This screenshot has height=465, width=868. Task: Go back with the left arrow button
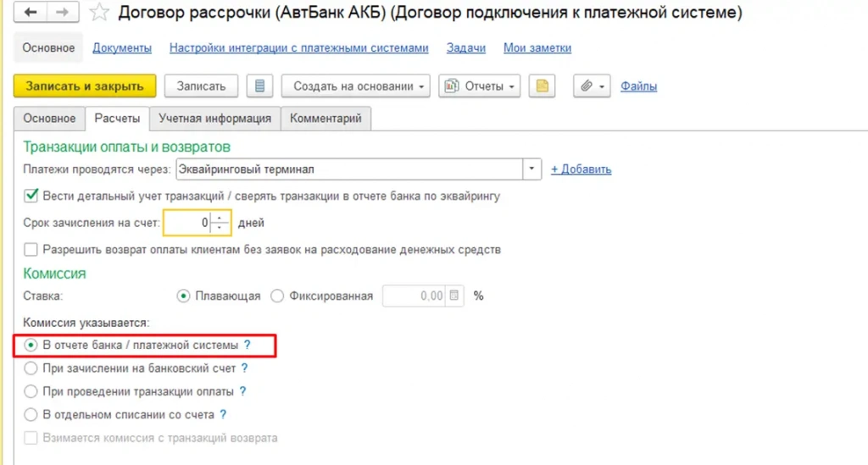[x=30, y=12]
